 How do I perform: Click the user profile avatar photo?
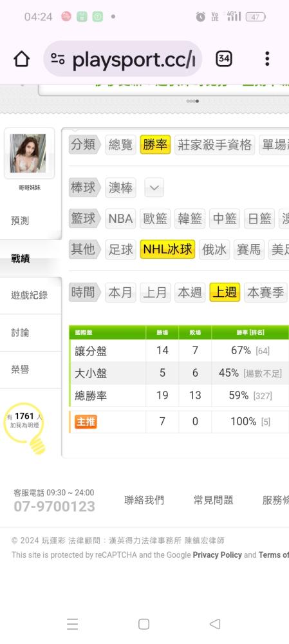pos(28,153)
